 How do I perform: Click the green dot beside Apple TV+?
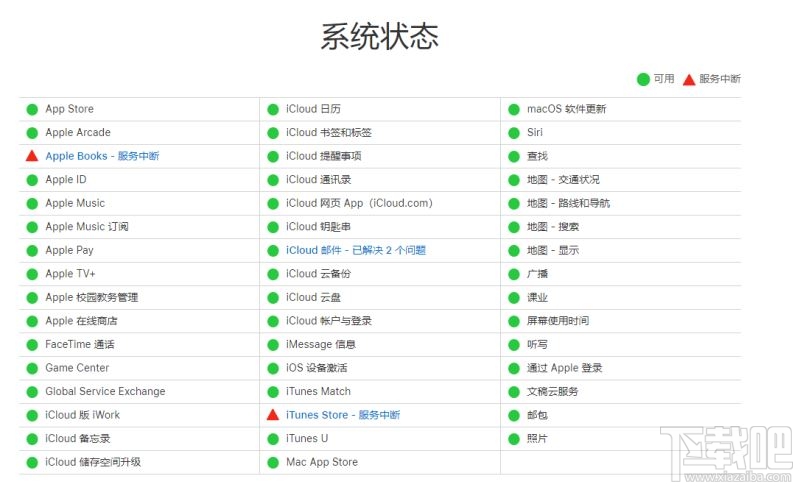32,274
